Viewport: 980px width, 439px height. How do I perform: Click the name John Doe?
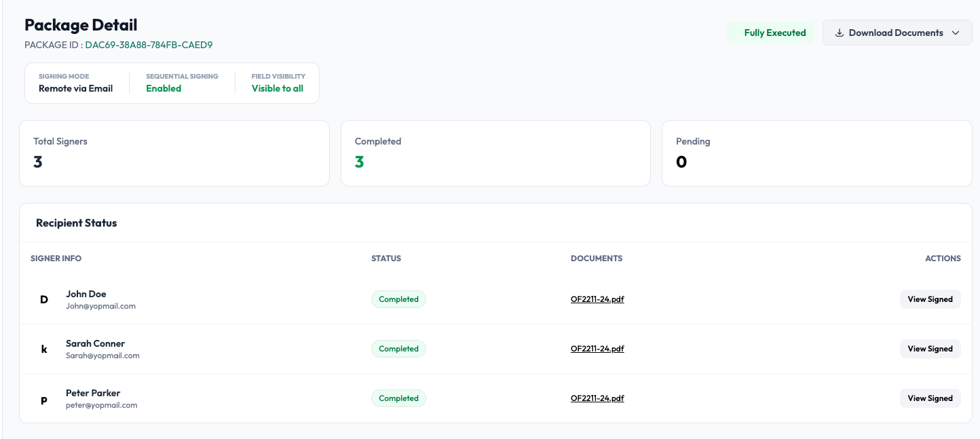(86, 294)
